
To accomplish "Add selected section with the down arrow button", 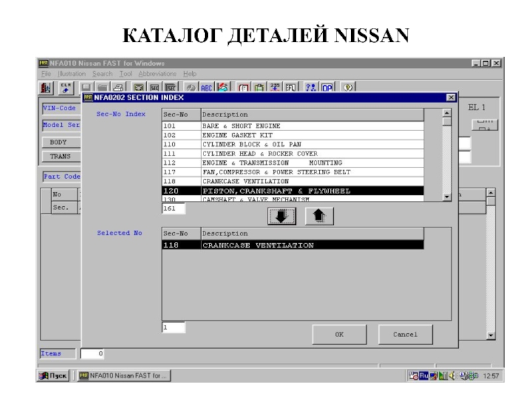I will (281, 216).
